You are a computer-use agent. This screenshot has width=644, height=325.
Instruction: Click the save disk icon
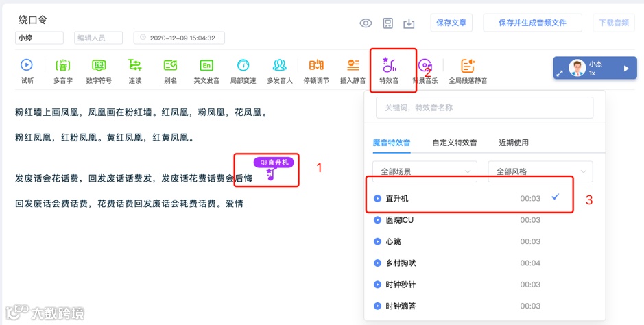tap(387, 23)
